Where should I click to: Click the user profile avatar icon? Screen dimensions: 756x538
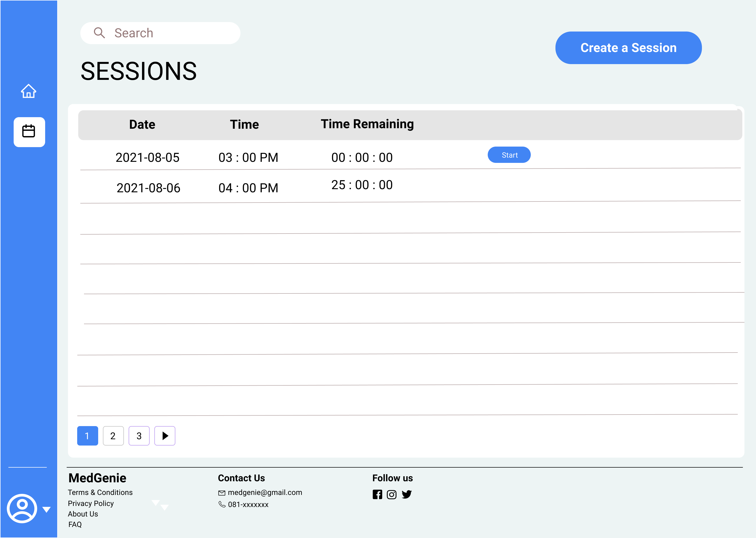[x=22, y=508]
